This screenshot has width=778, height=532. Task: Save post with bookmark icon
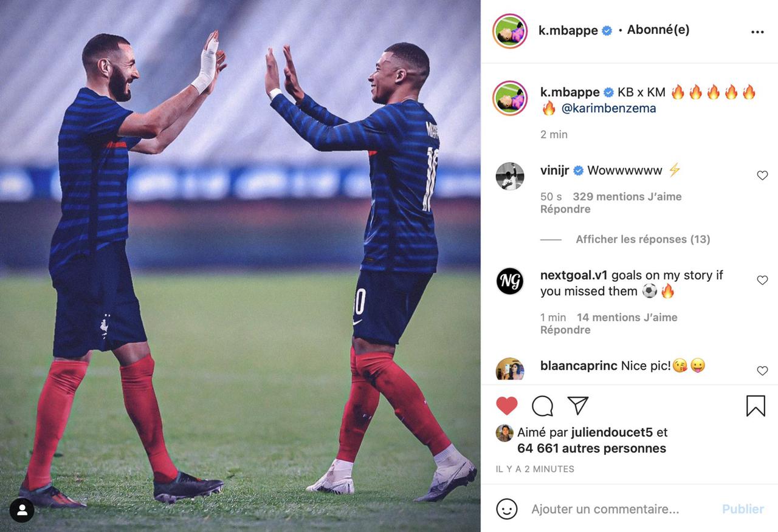point(756,406)
